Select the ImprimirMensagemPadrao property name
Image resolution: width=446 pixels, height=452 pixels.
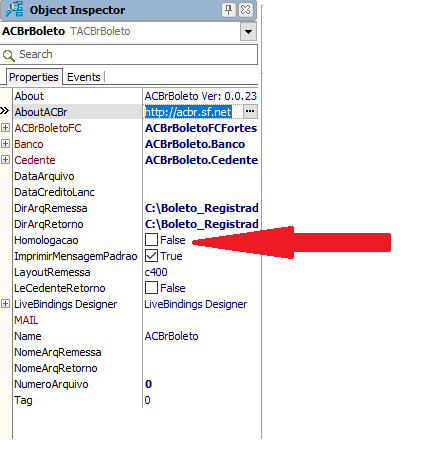click(76, 256)
